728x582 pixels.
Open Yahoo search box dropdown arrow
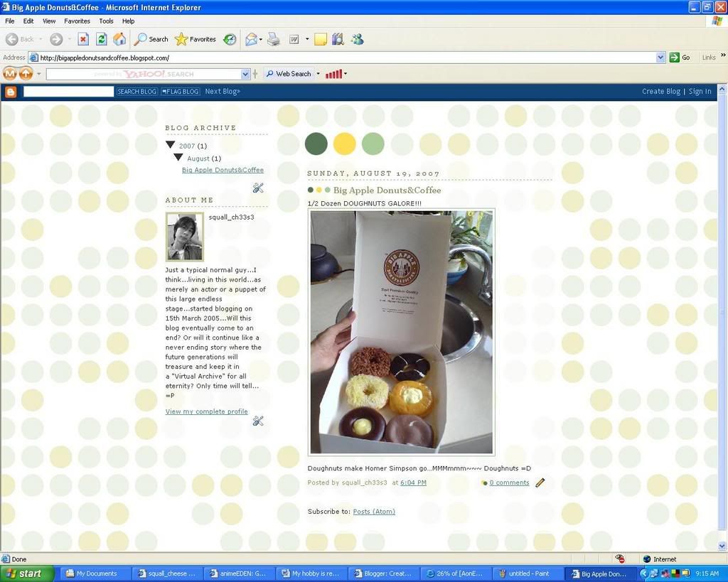[x=245, y=74]
